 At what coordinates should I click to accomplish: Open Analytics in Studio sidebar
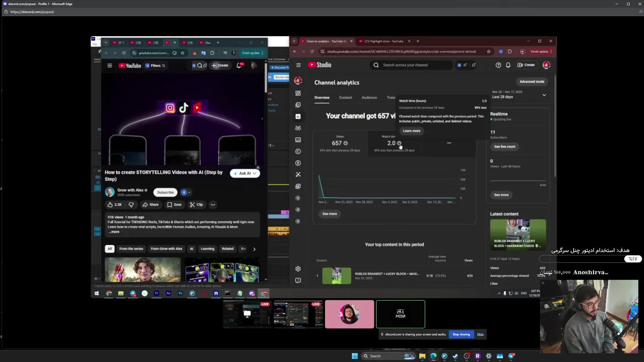[x=298, y=116]
